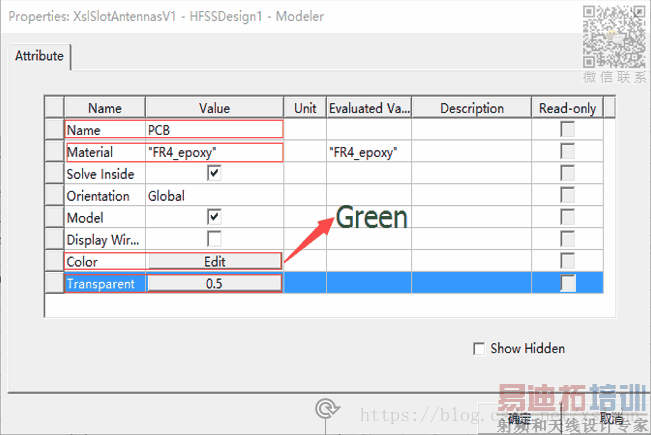Click the Unit column header
The width and height of the screenshot is (651, 435).
(305, 108)
